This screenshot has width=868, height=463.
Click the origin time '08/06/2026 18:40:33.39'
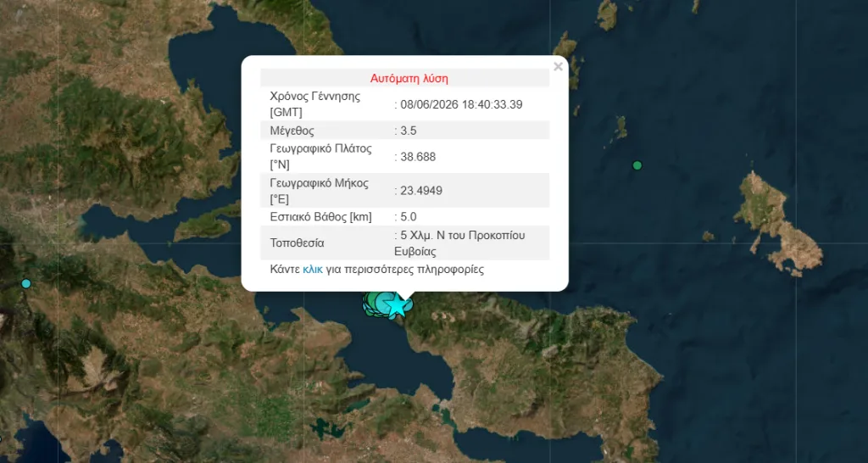(462, 104)
